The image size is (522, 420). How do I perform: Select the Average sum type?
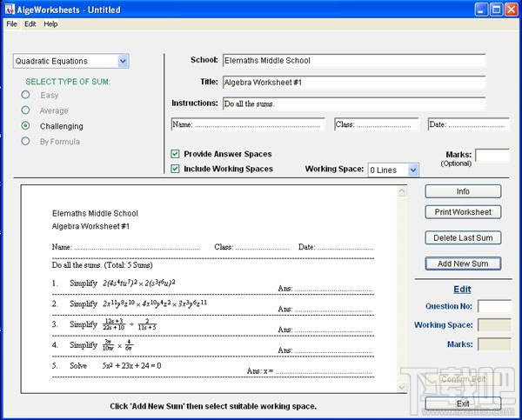(26, 110)
